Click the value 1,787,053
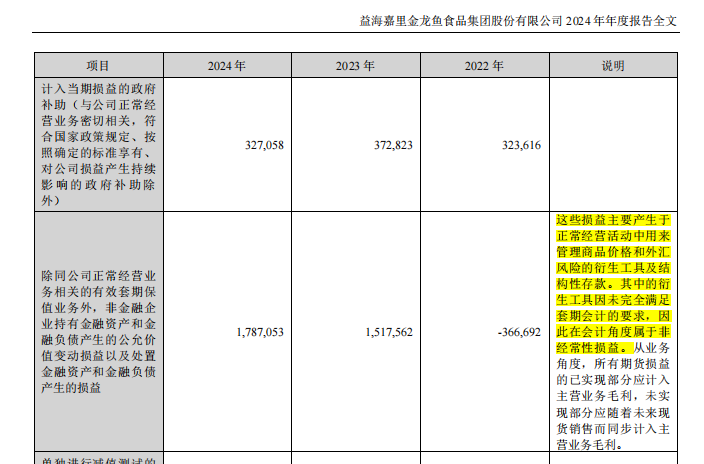704x464 pixels. click(260, 332)
